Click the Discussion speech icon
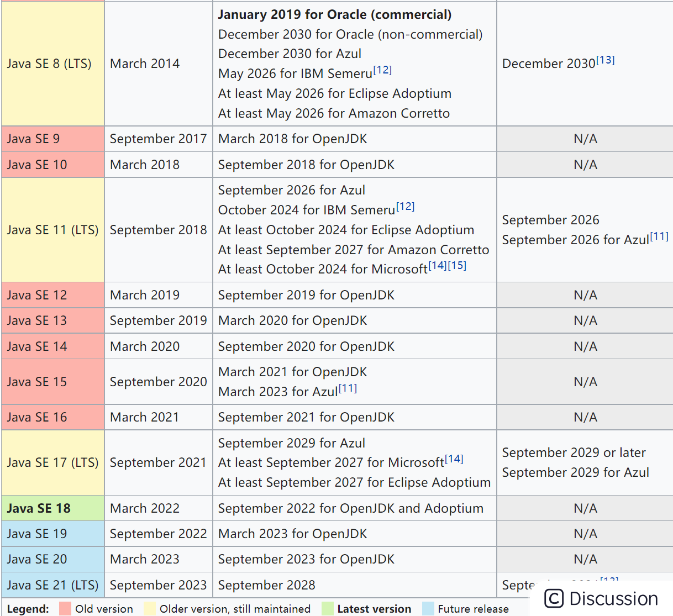This screenshot has height=616, width=673. click(x=554, y=598)
